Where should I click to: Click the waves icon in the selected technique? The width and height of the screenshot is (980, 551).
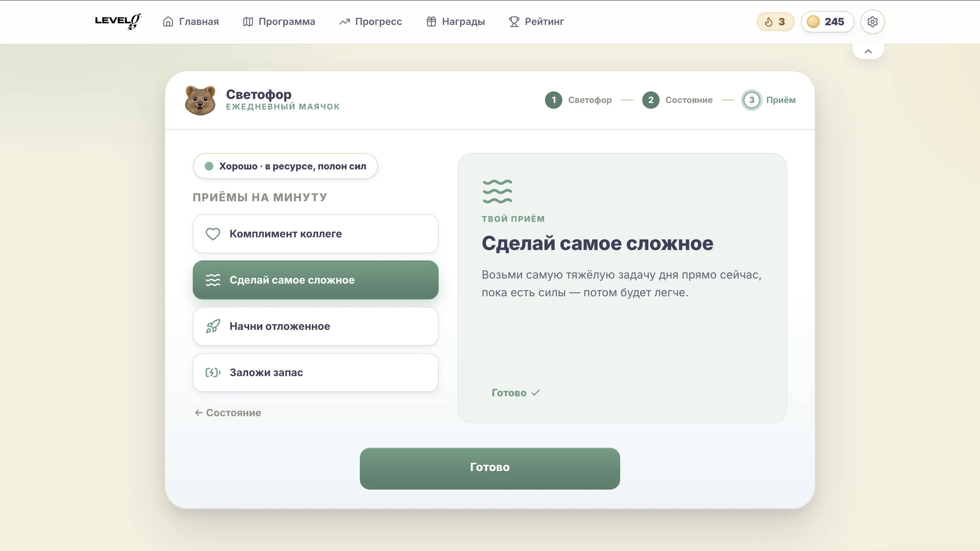[x=213, y=280]
